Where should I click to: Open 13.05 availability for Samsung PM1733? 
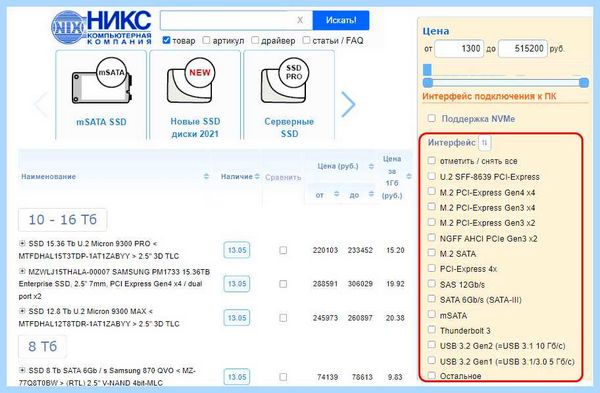[x=237, y=284]
